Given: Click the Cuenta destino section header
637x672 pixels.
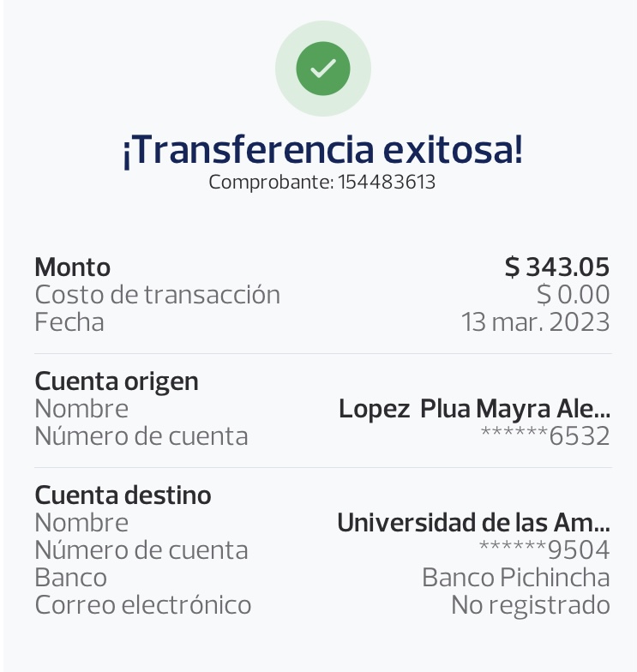Looking at the screenshot, I should click(123, 495).
